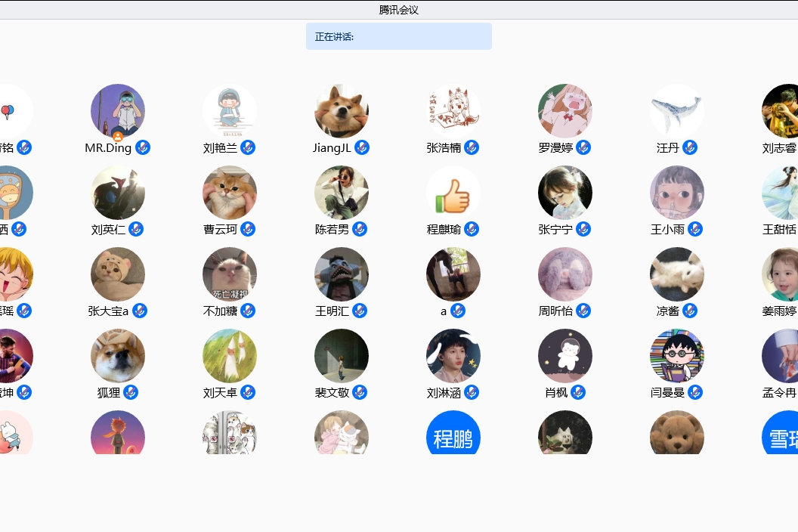Open the Shiba dog avatar of JiangJL
The height and width of the screenshot is (532, 798).
point(342,111)
